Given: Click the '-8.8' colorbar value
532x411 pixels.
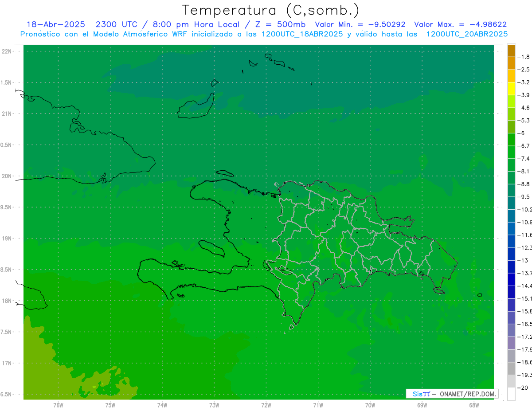Looking at the screenshot, I should coord(524,184).
